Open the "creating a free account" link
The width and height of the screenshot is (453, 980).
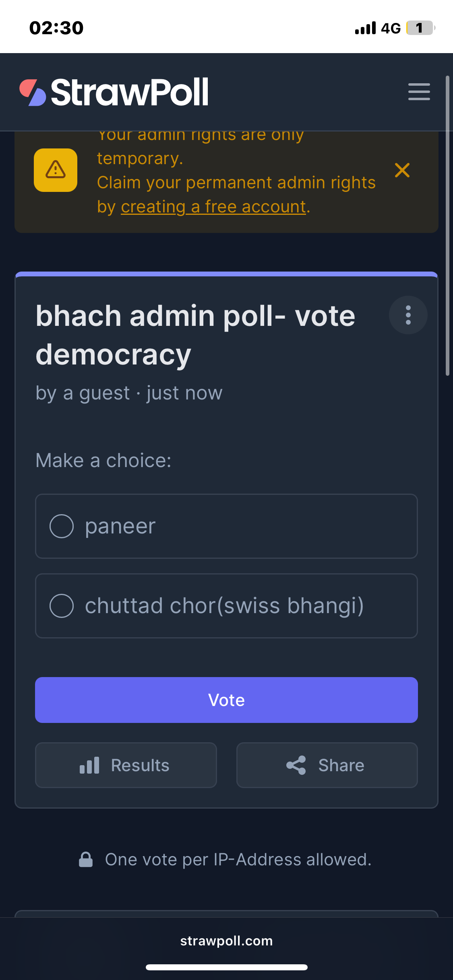213,207
